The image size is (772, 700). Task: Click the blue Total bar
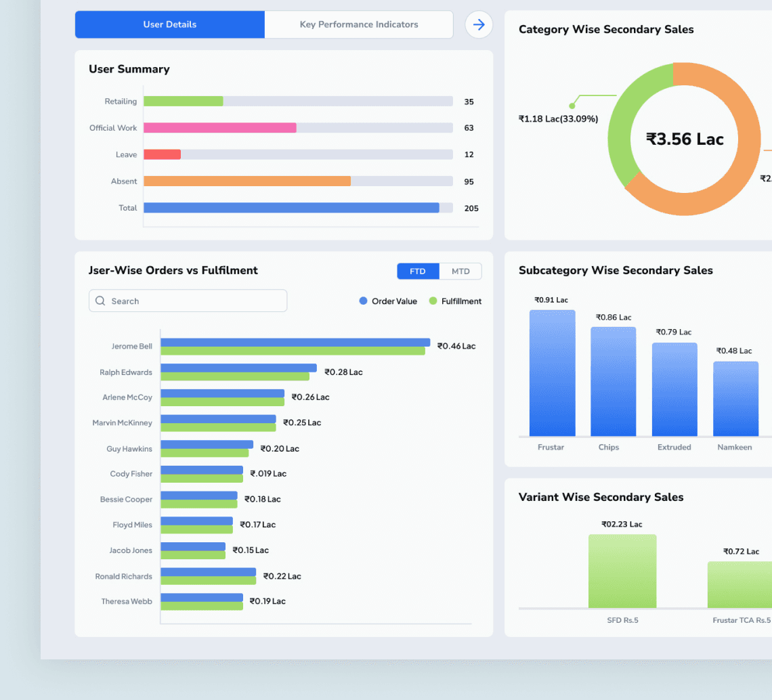[291, 208]
